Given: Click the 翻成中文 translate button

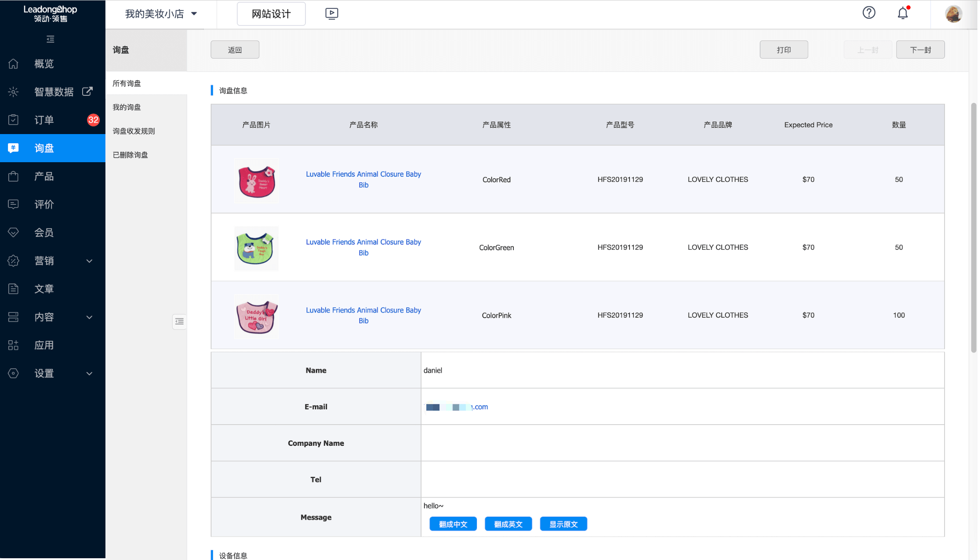Looking at the screenshot, I should 453,524.
